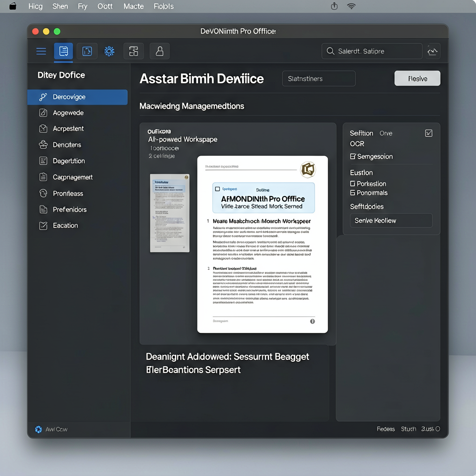Viewport: 476px width, 476px height.
Task: Open the Hicg menu
Action: (35, 6)
